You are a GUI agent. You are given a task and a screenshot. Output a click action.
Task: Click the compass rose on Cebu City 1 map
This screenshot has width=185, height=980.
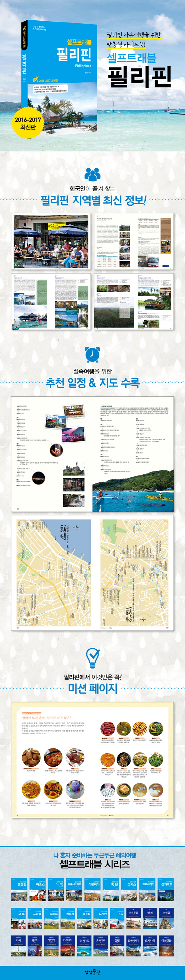click(x=75, y=527)
